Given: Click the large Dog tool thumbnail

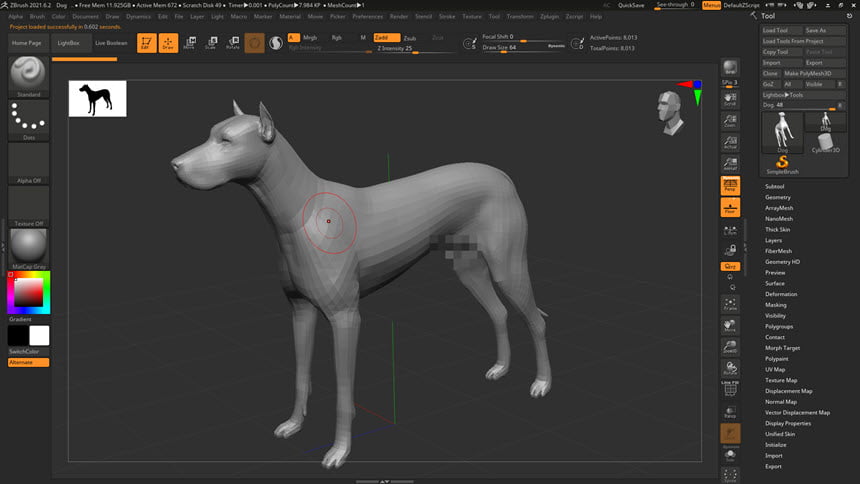Looking at the screenshot, I should click(782, 132).
